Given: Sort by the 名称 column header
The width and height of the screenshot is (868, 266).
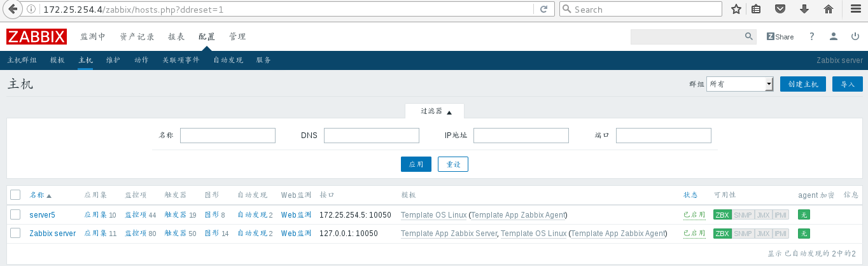Looking at the screenshot, I should click(41, 195).
